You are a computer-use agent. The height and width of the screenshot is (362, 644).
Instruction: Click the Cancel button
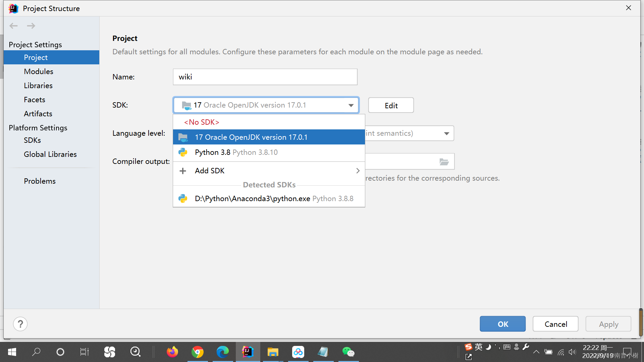(x=556, y=324)
